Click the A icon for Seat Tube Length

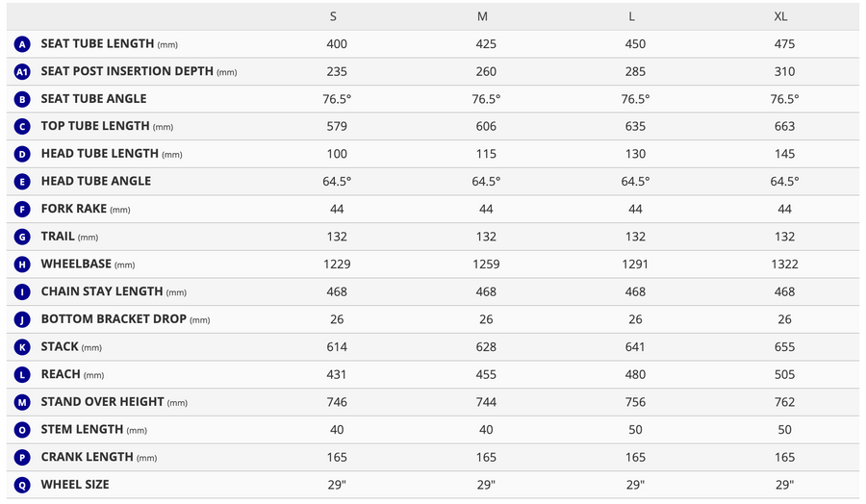click(22, 44)
